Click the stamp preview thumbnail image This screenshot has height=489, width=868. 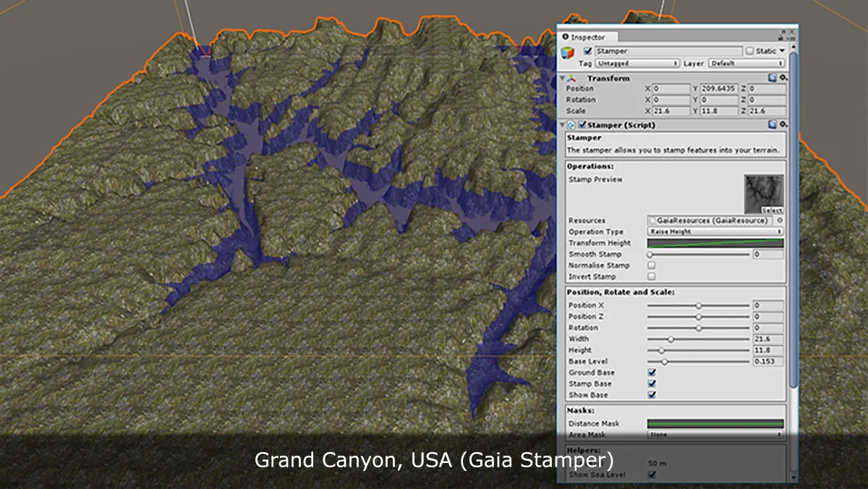click(761, 191)
